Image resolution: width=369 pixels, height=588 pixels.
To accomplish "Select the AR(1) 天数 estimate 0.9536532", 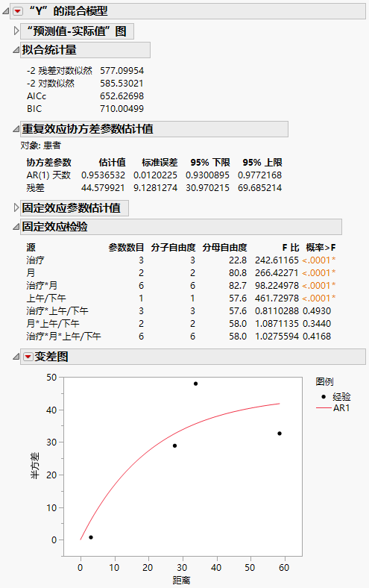I will (103, 175).
